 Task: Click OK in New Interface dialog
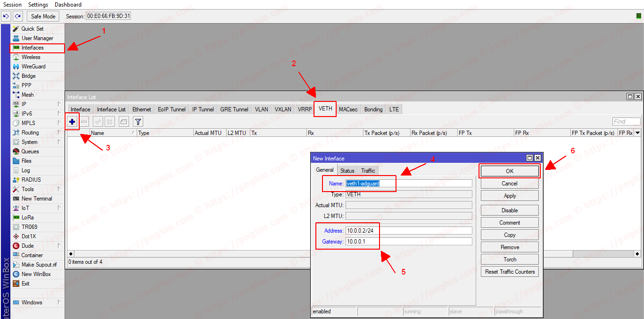[510, 171]
